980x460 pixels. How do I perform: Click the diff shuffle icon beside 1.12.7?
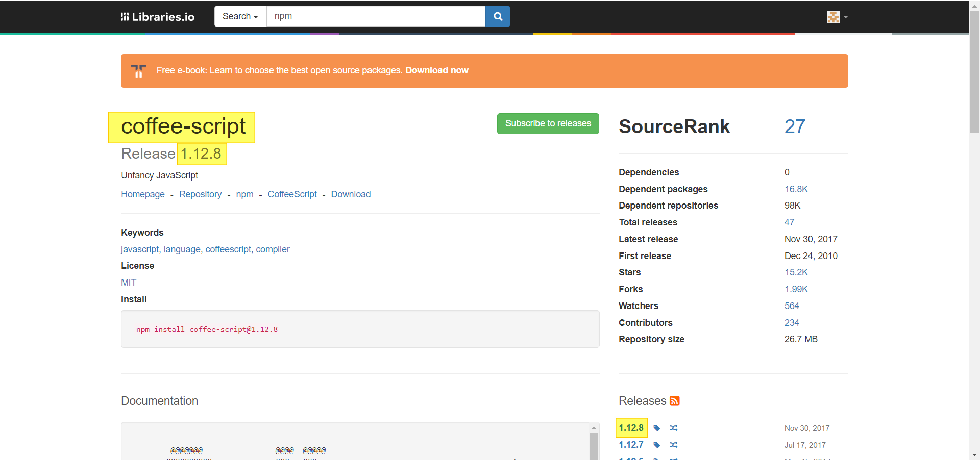[674, 445]
